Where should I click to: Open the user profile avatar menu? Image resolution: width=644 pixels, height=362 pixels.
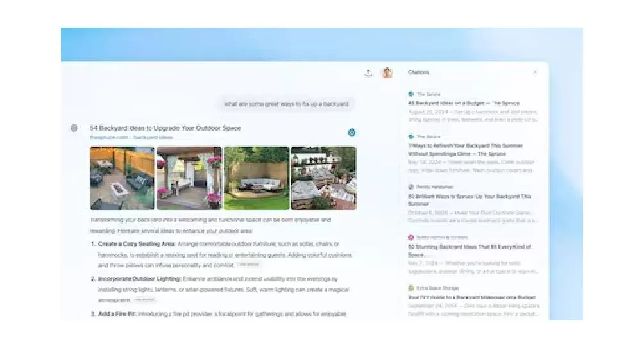pos(387,73)
